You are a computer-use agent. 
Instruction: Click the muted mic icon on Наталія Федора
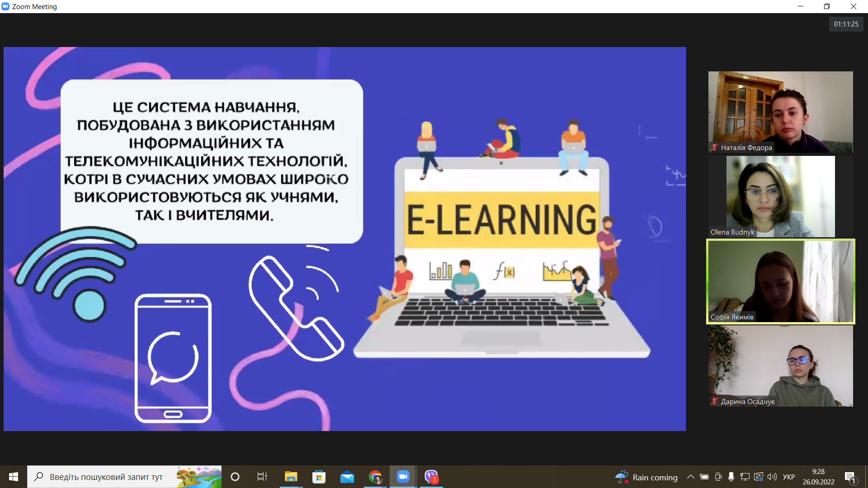click(x=714, y=147)
